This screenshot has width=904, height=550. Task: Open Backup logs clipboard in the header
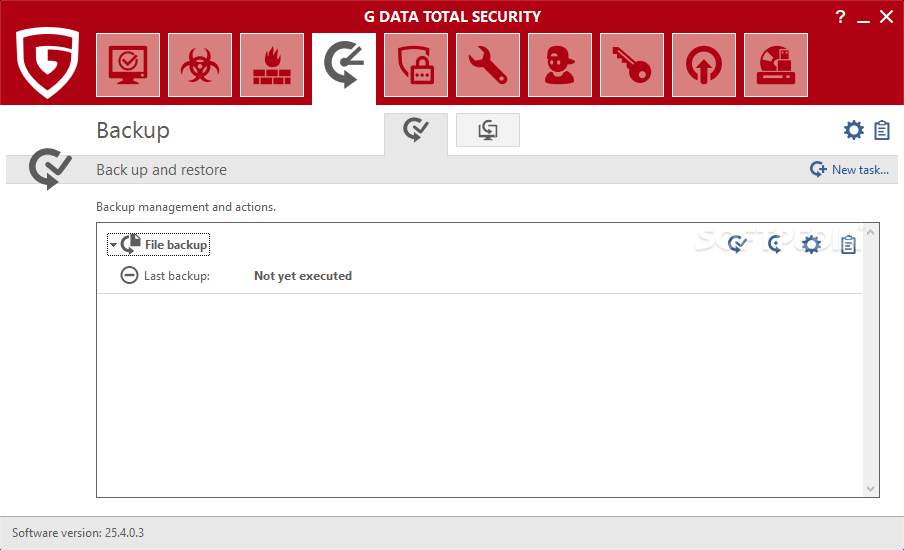[882, 130]
